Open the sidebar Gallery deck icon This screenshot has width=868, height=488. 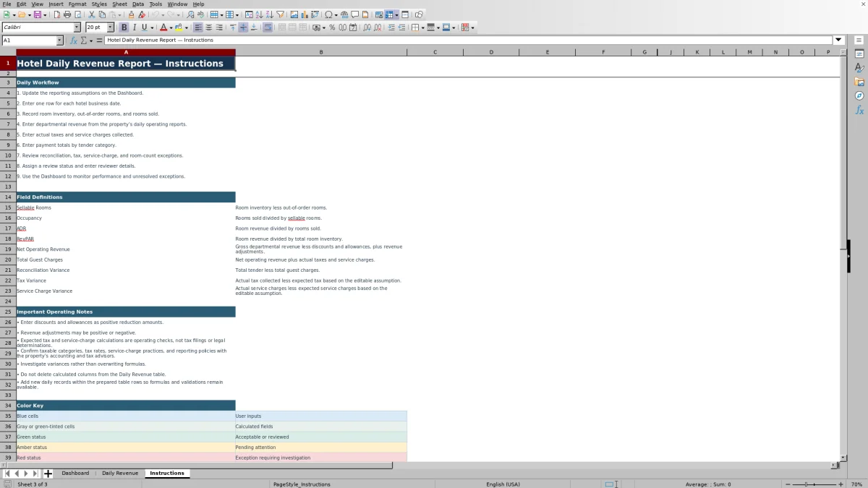859,82
